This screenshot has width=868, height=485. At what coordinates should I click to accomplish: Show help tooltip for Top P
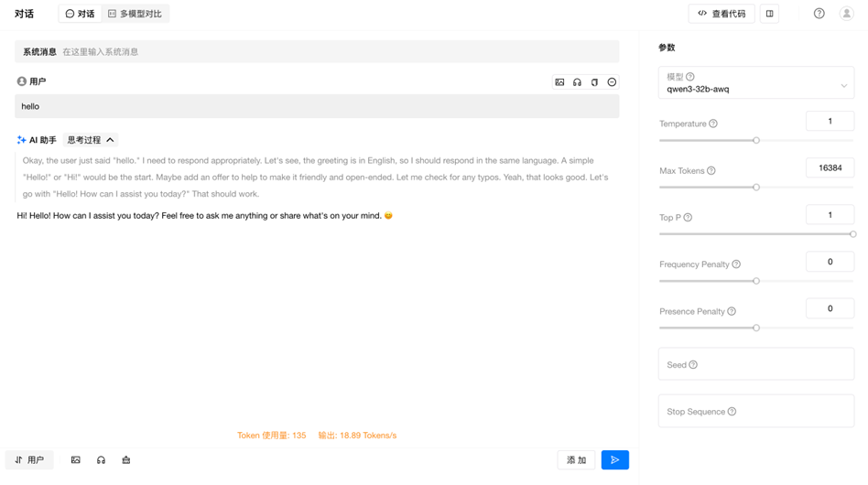coord(689,218)
